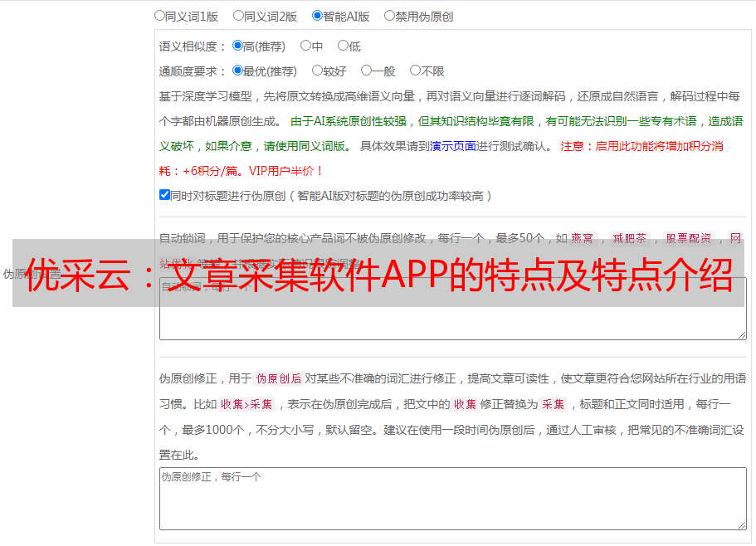
Task: Click the 股票配资 example tag
Action: 689,238
